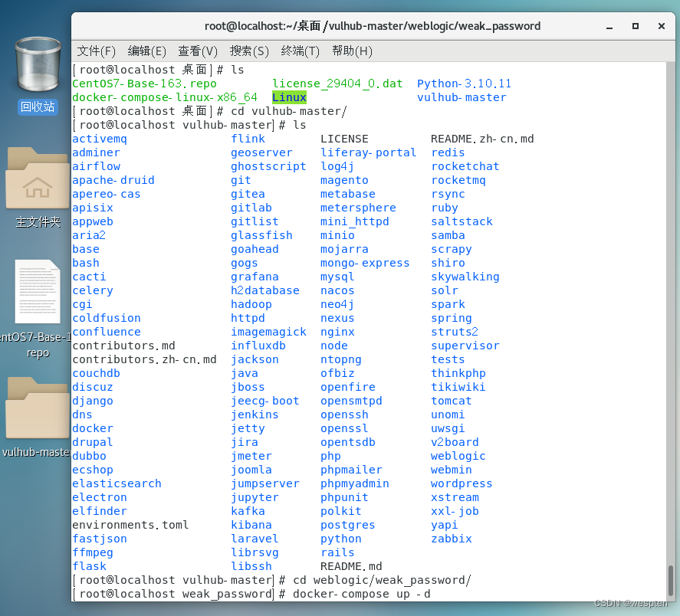
Task: Click the skywalking directory name
Action: tap(465, 277)
